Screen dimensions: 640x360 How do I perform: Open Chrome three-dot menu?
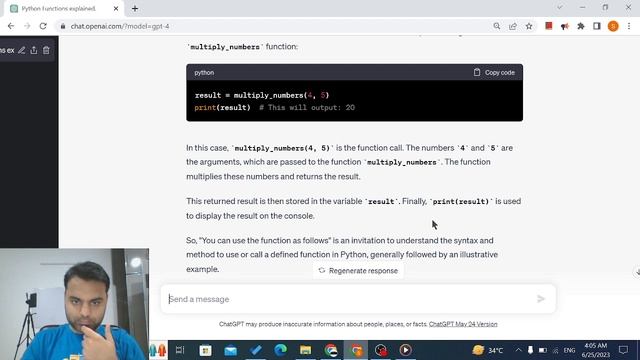coord(629,26)
